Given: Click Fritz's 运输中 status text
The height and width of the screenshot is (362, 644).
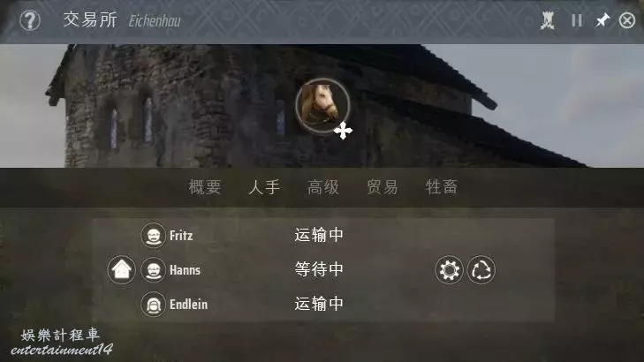Looking at the screenshot, I should click(x=319, y=235).
